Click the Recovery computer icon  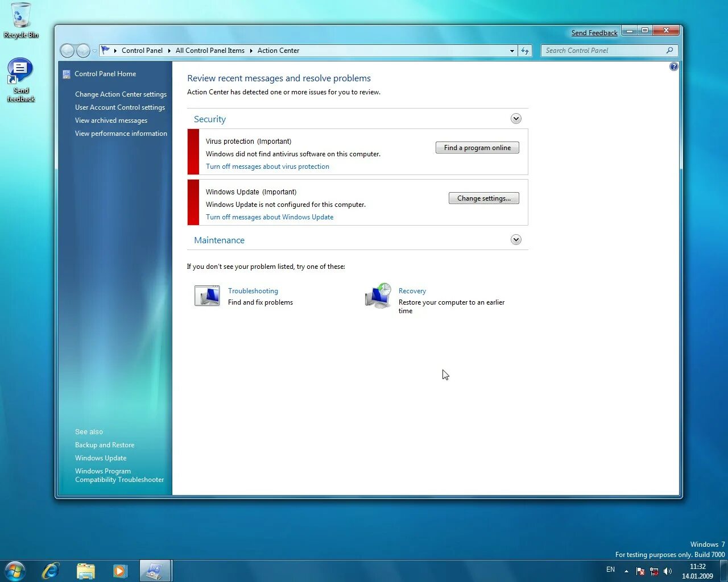378,296
